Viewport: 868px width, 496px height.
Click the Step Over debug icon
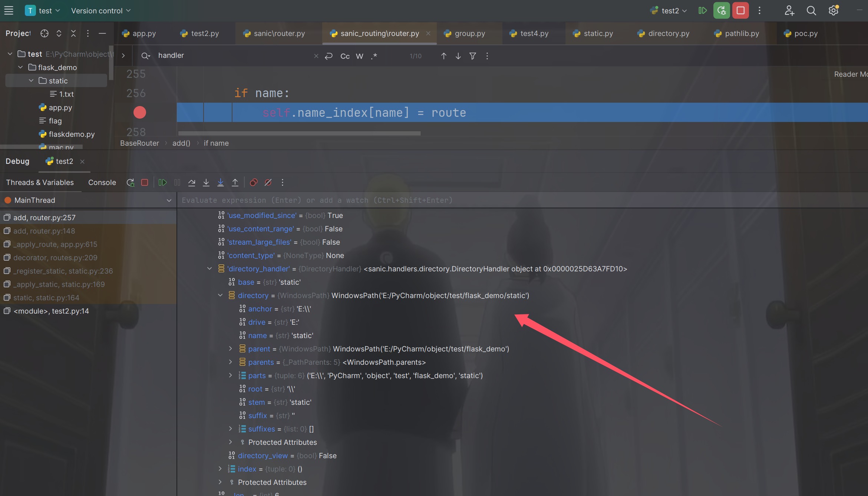click(x=191, y=182)
